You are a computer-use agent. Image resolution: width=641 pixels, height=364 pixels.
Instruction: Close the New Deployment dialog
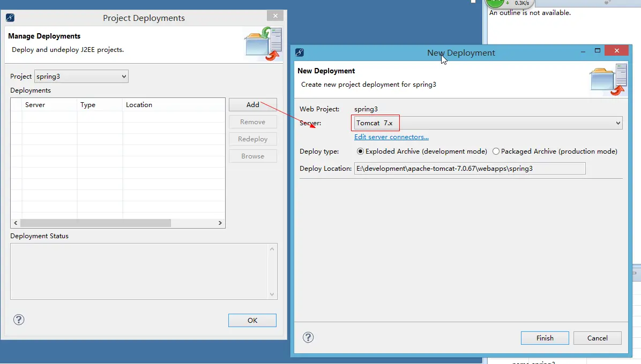point(616,51)
